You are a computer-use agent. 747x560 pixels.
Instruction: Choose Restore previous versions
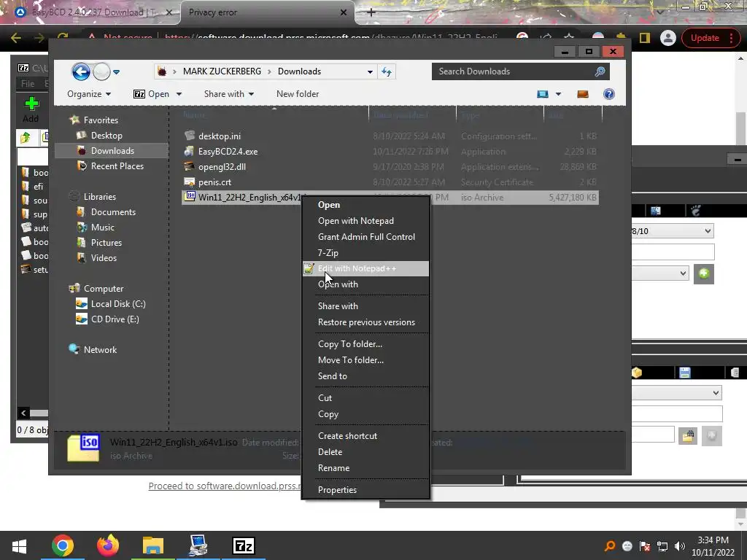click(x=366, y=322)
